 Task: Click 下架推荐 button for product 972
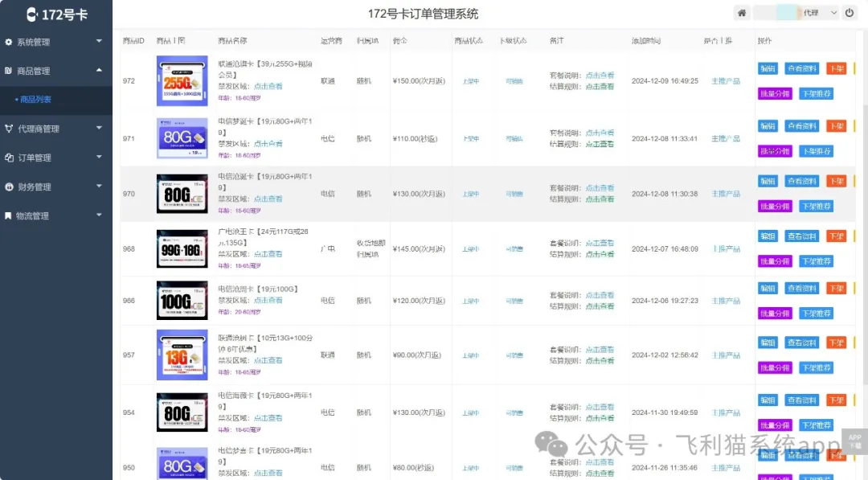coord(817,93)
